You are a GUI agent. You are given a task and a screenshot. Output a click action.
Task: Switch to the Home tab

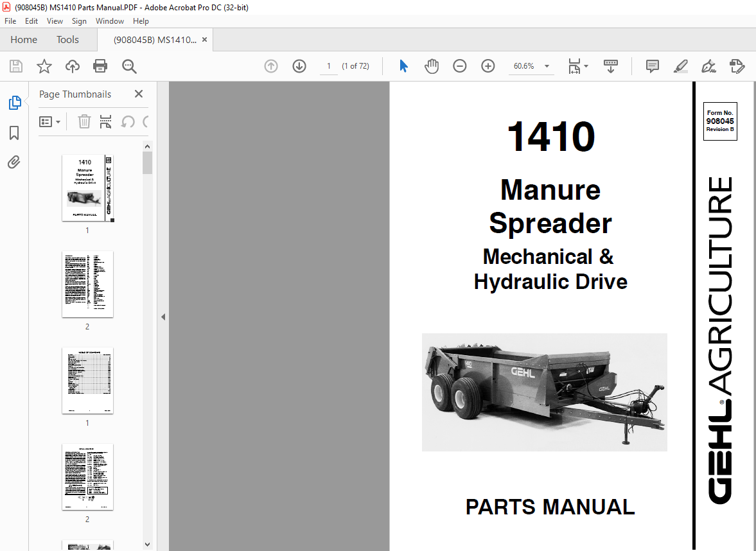pos(24,40)
